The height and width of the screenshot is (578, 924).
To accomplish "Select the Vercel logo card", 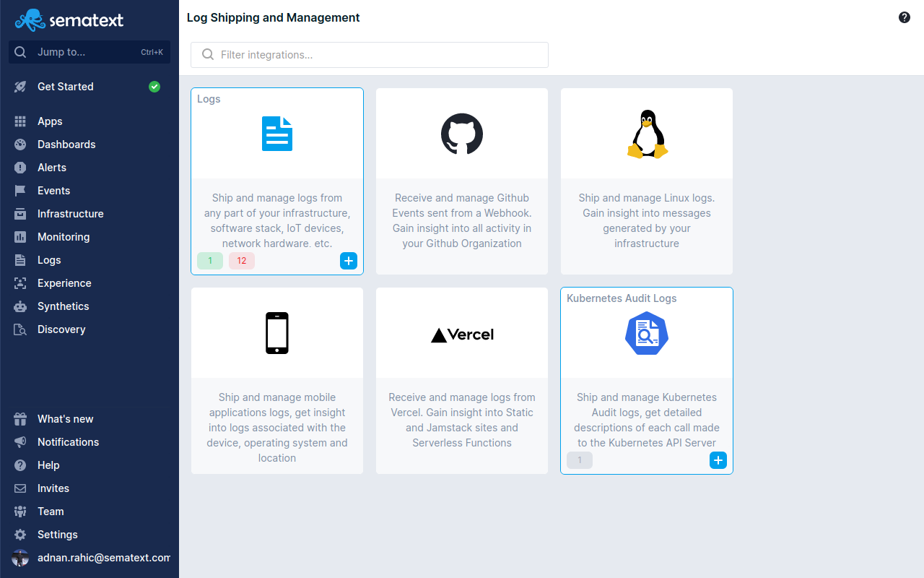I will click(462, 381).
